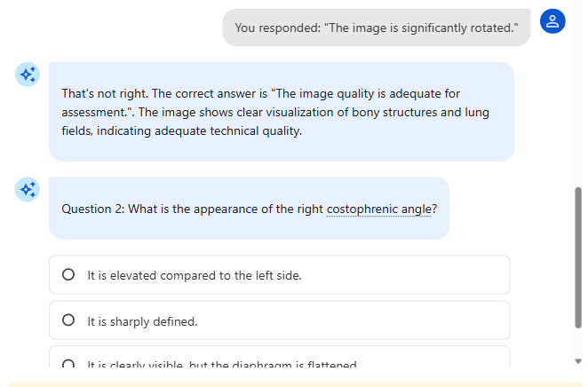Viewport: 588px width, 387px height.
Task: Select the radio button for "It is elevated compared to the left side"
Action: pyautogui.click(x=68, y=275)
